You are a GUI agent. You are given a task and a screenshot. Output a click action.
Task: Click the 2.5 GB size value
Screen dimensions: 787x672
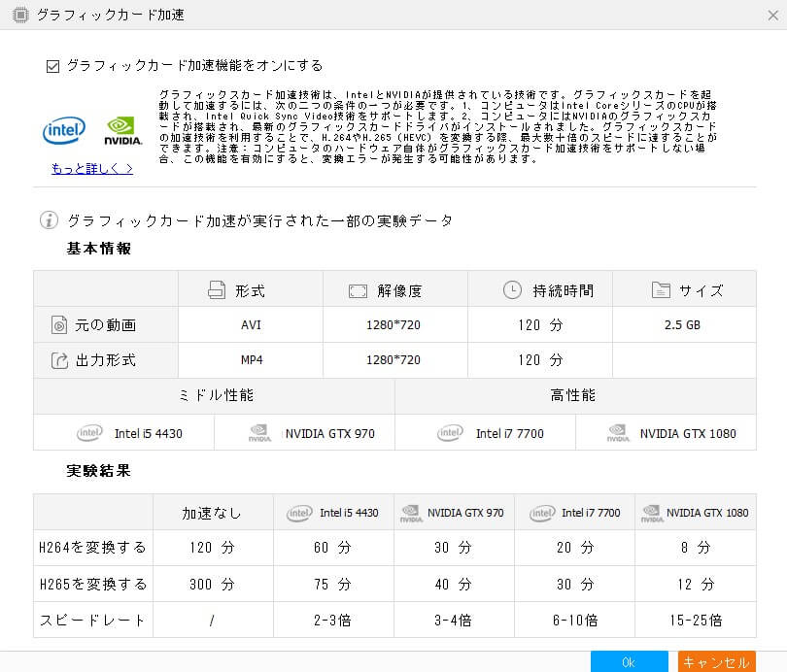point(682,325)
